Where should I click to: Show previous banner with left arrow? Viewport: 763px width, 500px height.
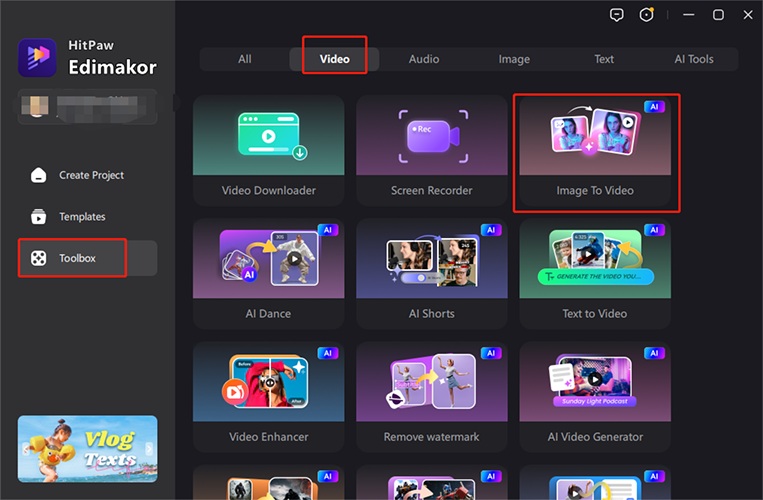pos(23,450)
